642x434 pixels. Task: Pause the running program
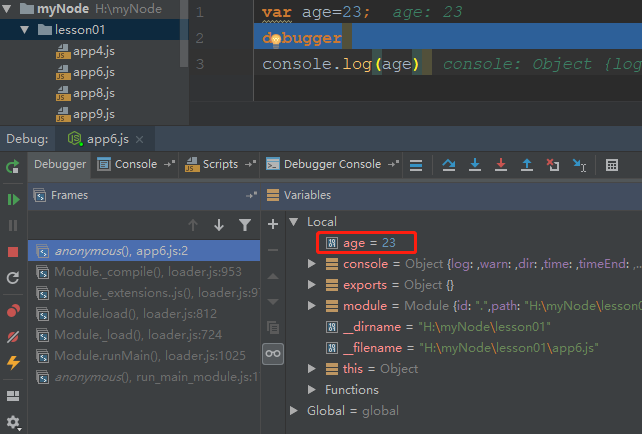coord(13,226)
